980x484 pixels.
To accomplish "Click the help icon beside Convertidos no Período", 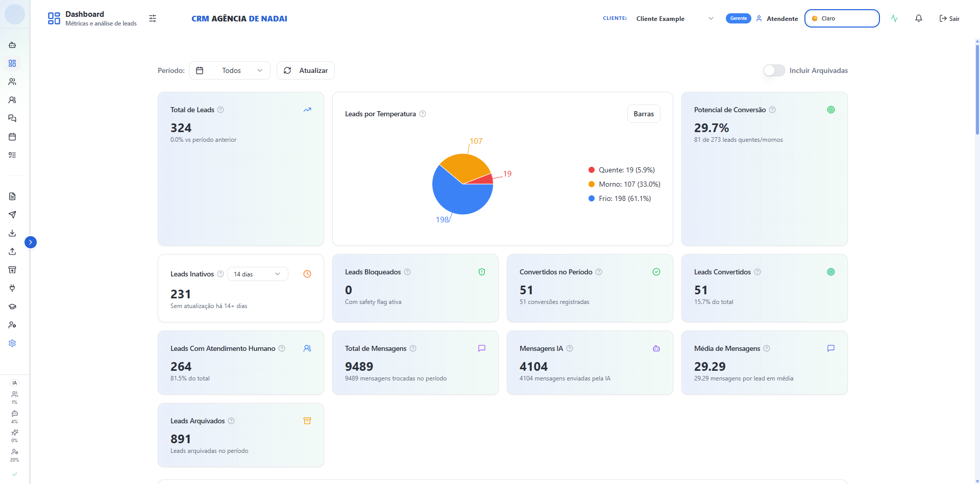I will tap(599, 272).
